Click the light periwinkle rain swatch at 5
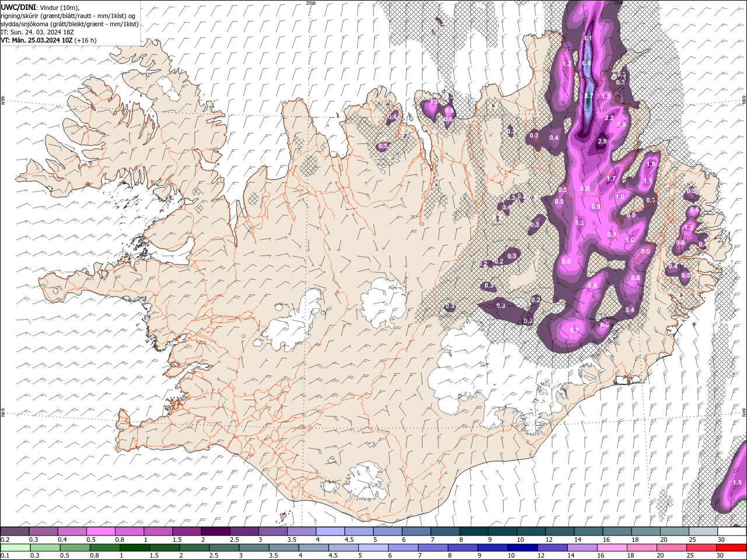The width and height of the screenshot is (747, 560). point(373,548)
